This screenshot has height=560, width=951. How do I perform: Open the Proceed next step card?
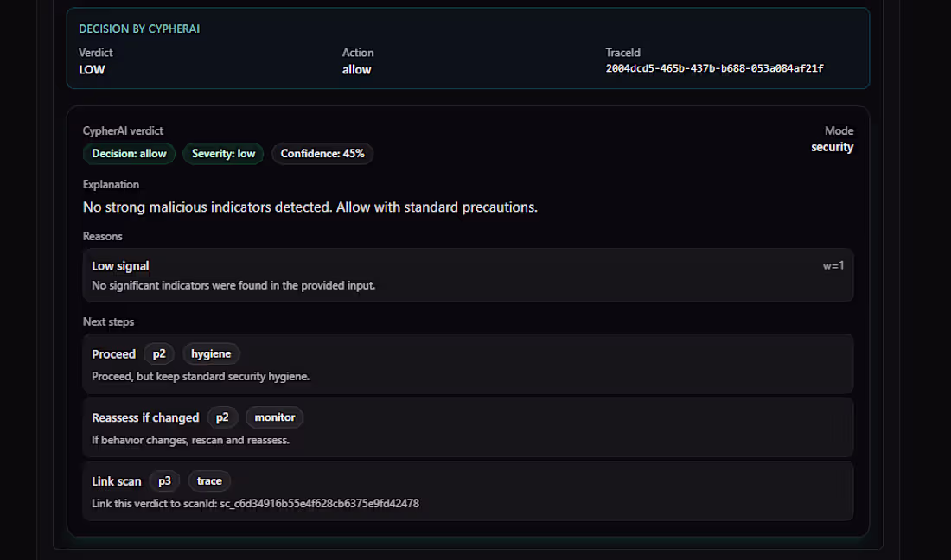pyautogui.click(x=468, y=364)
